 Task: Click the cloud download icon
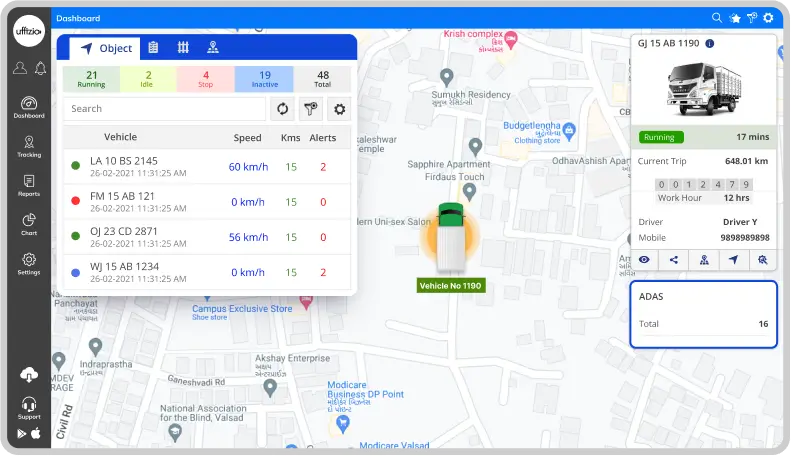(x=29, y=374)
